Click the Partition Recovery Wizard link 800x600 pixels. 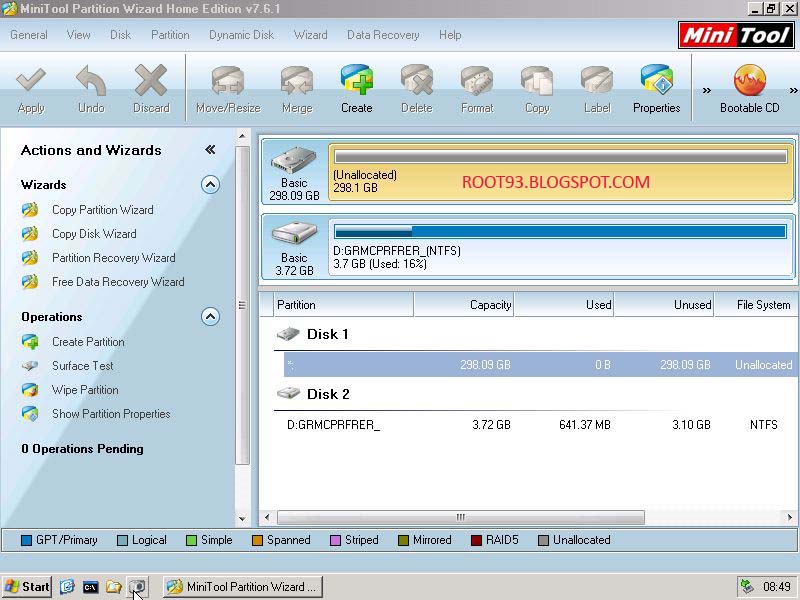[113, 258]
